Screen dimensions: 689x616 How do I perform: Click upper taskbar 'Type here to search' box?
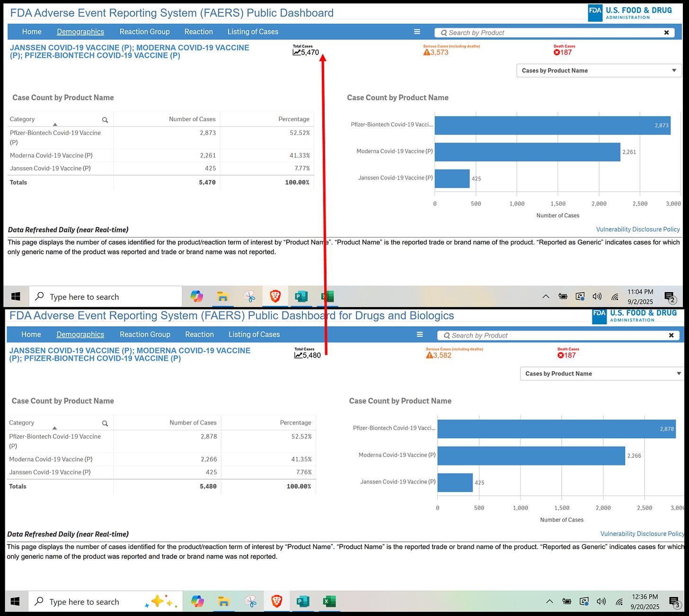click(x=106, y=297)
